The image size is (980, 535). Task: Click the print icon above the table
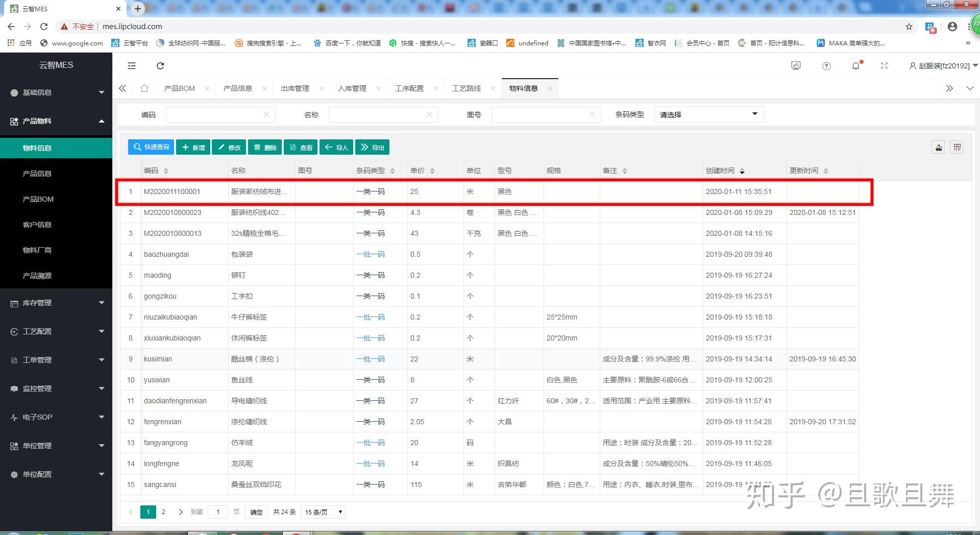[939, 148]
